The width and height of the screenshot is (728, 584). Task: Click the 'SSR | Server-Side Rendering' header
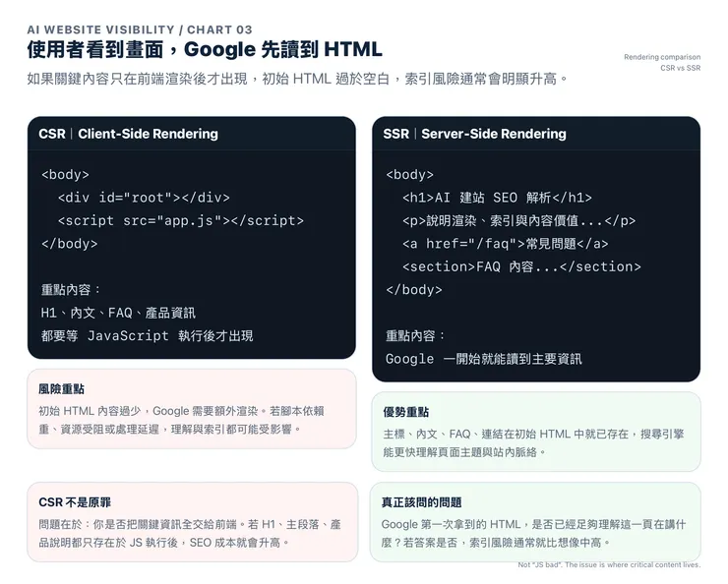point(474,134)
